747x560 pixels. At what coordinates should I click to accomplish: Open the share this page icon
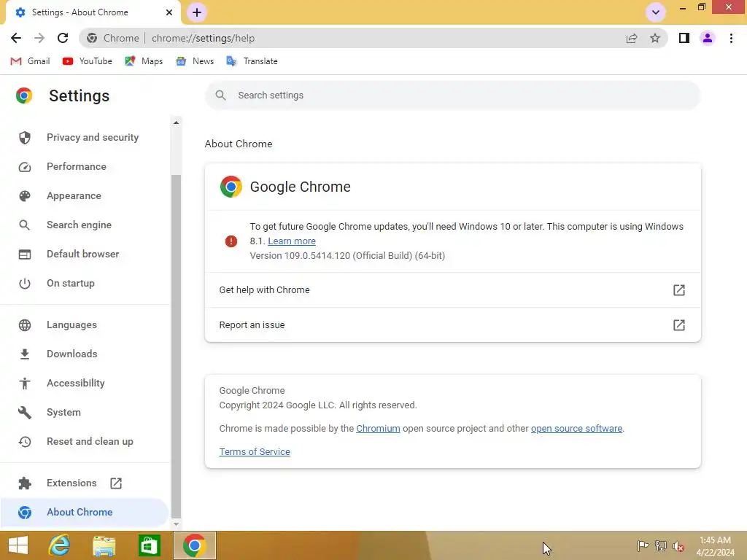[632, 38]
